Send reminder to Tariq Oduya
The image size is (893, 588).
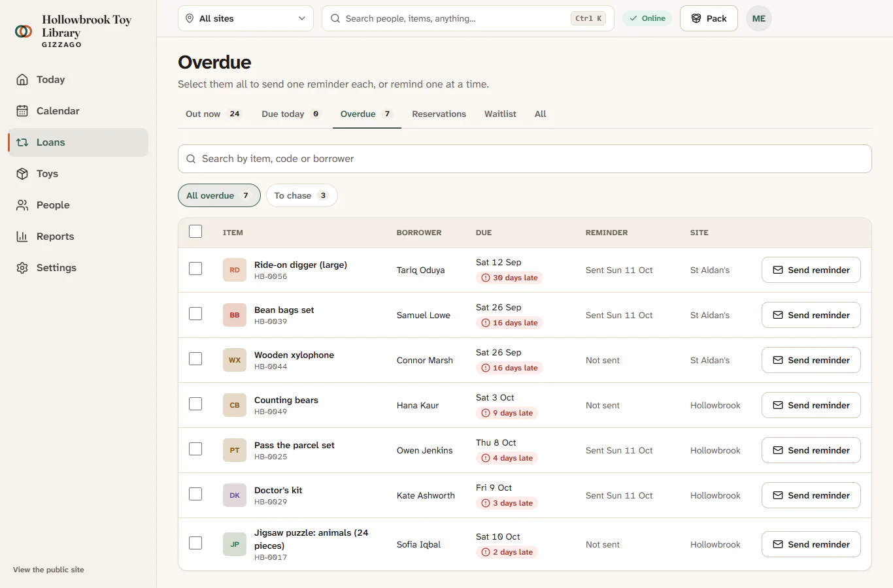coord(811,270)
